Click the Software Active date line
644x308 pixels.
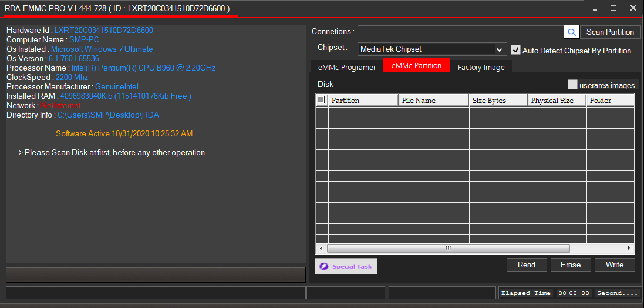[124, 133]
